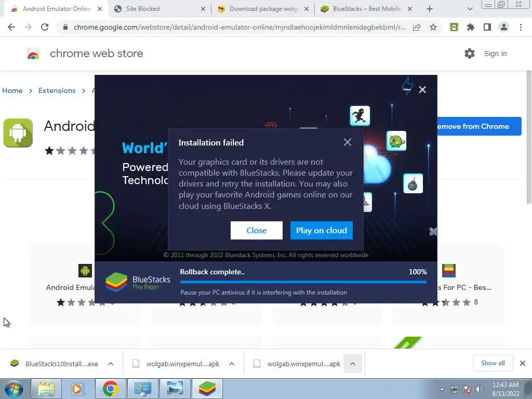Image resolution: width=532 pixels, height=399 pixels.
Task: Click the Chrome back arrow
Action: point(11,27)
